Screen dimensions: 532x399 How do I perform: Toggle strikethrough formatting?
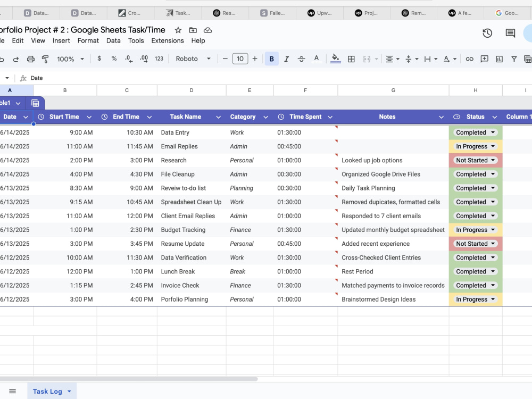(x=301, y=59)
